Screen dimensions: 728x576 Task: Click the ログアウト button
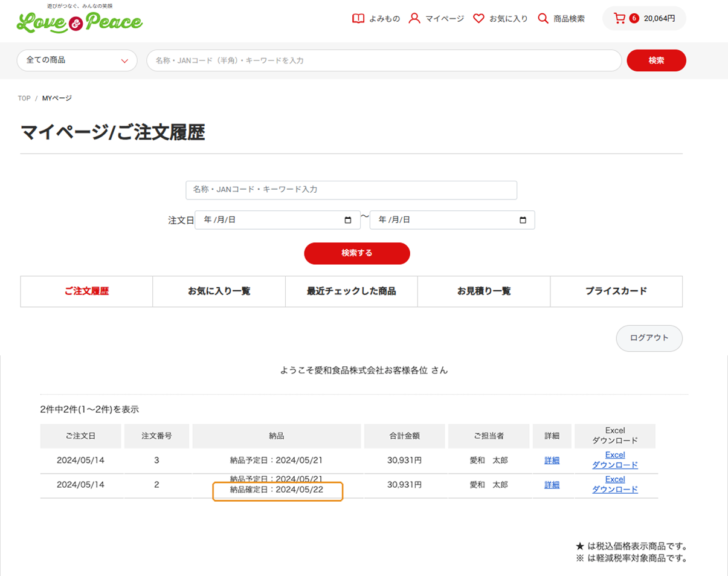(649, 338)
